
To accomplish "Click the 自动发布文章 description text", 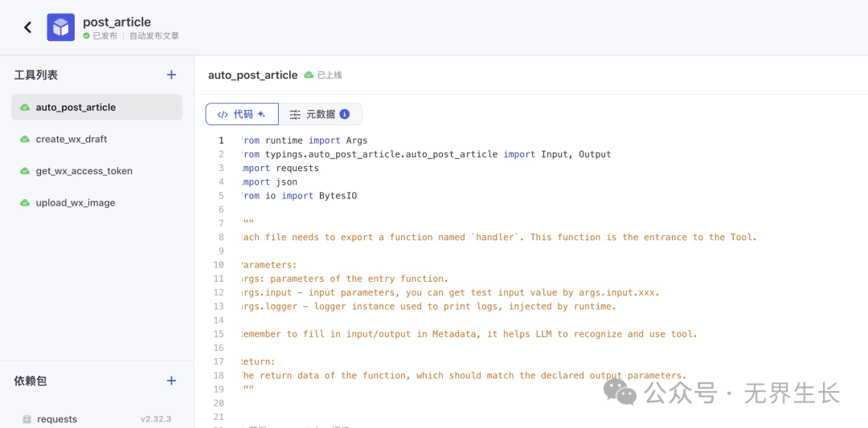I will click(154, 36).
